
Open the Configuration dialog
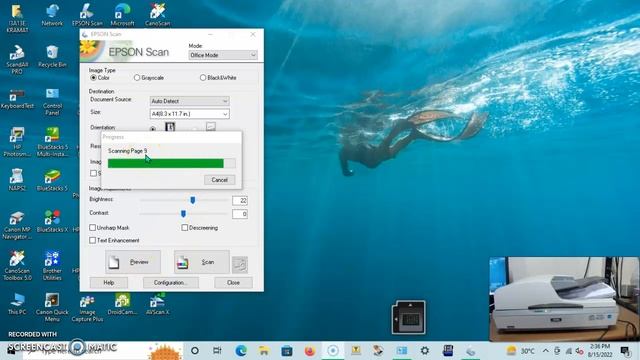click(x=171, y=282)
